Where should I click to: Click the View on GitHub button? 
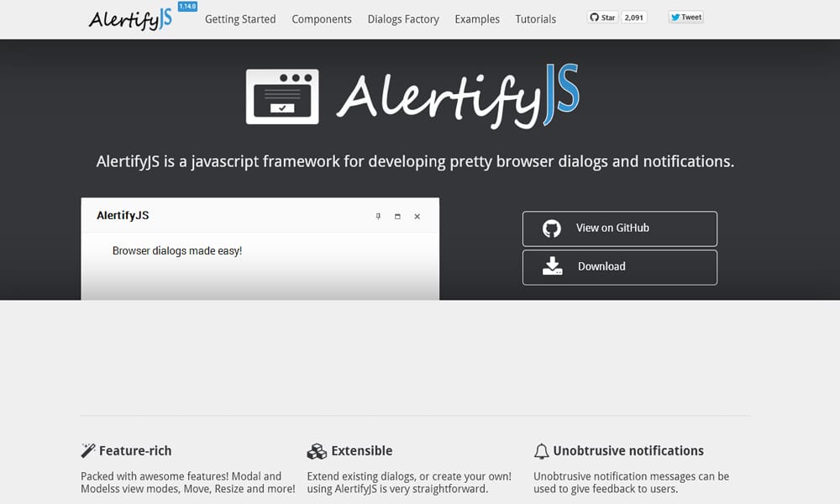[x=619, y=228]
